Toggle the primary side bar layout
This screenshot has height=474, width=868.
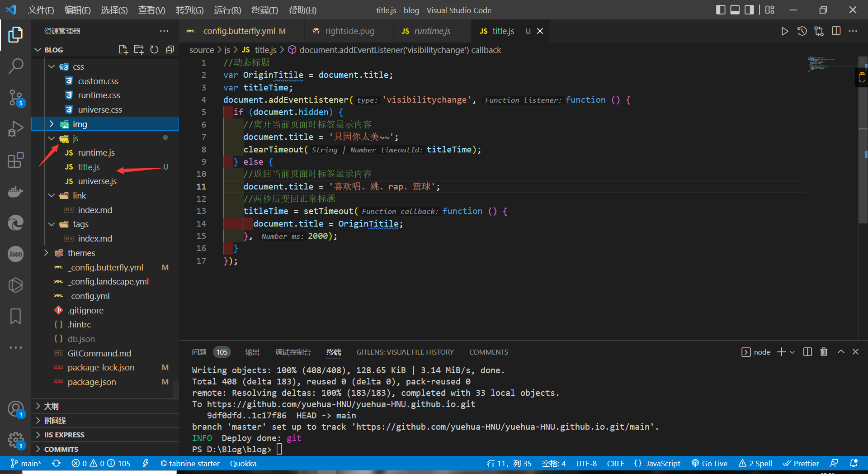click(721, 10)
